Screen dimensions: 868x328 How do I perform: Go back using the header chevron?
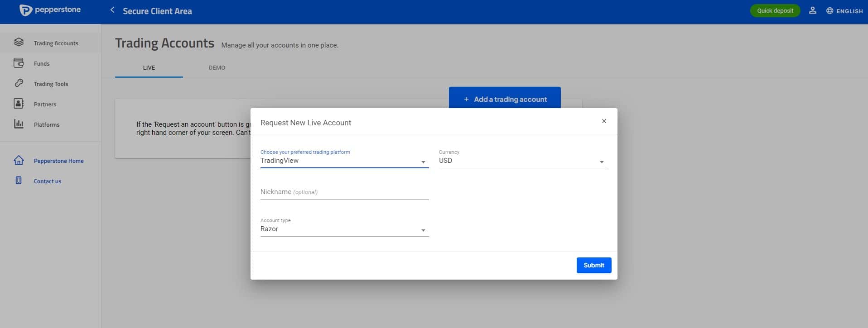pos(112,10)
